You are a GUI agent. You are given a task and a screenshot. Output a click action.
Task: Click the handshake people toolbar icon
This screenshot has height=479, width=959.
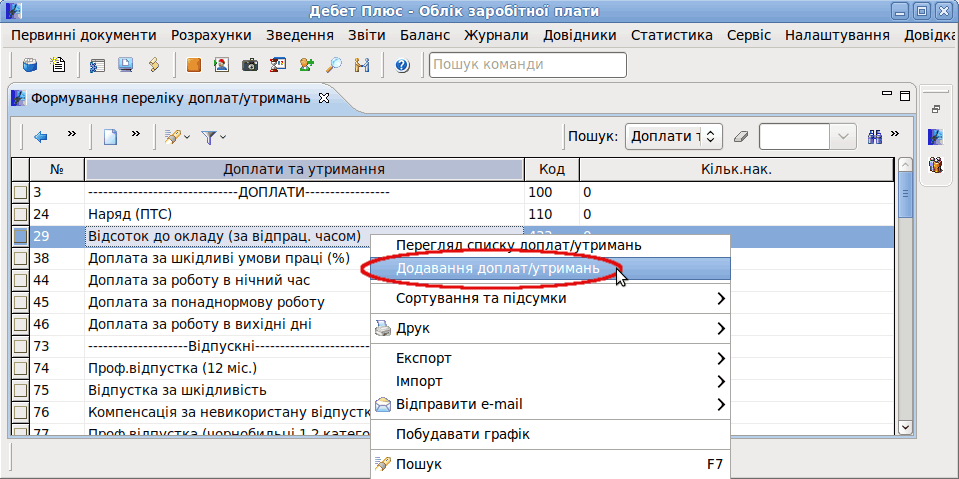[362, 65]
